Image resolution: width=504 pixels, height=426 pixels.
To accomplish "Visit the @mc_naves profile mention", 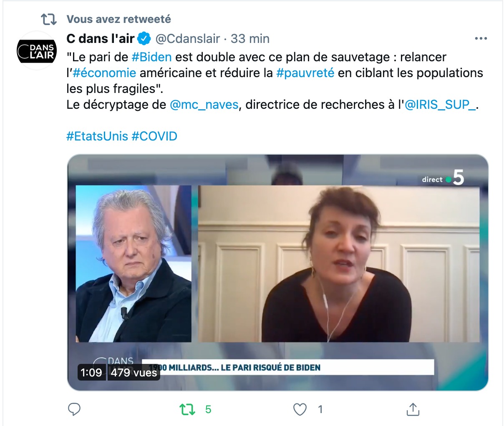I will pyautogui.click(x=204, y=105).
